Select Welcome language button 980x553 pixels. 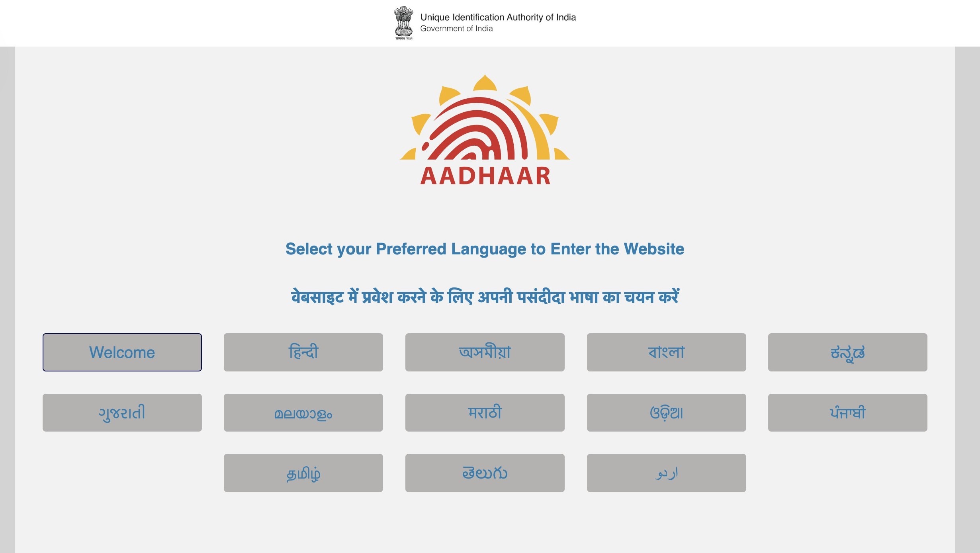(x=122, y=352)
